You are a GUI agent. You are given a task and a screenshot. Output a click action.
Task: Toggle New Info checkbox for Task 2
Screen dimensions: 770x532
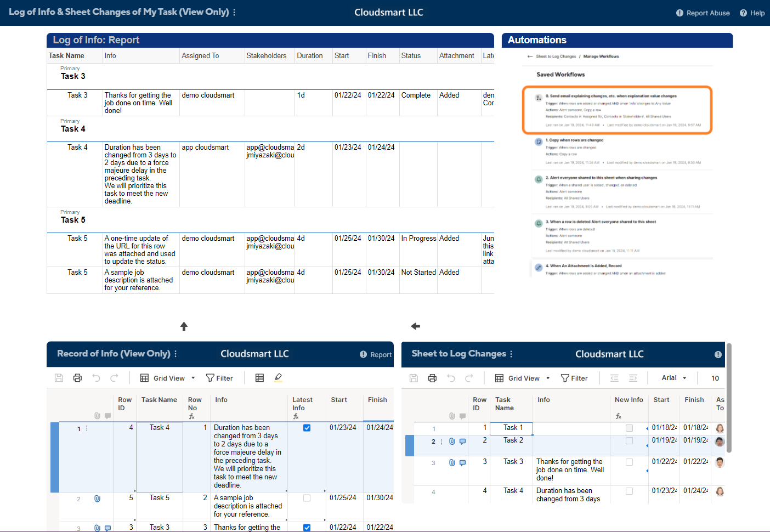pos(629,440)
